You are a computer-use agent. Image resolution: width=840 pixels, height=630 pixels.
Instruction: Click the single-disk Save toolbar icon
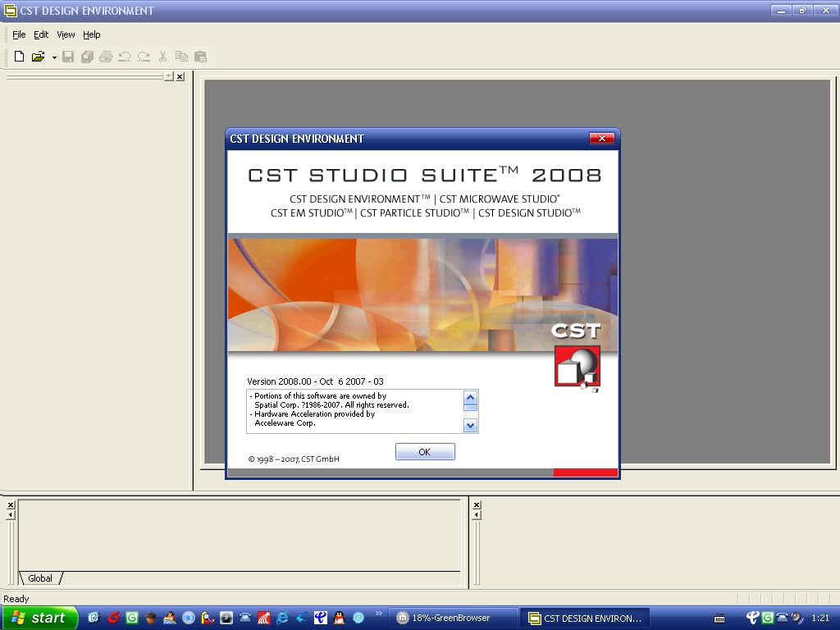coord(68,57)
